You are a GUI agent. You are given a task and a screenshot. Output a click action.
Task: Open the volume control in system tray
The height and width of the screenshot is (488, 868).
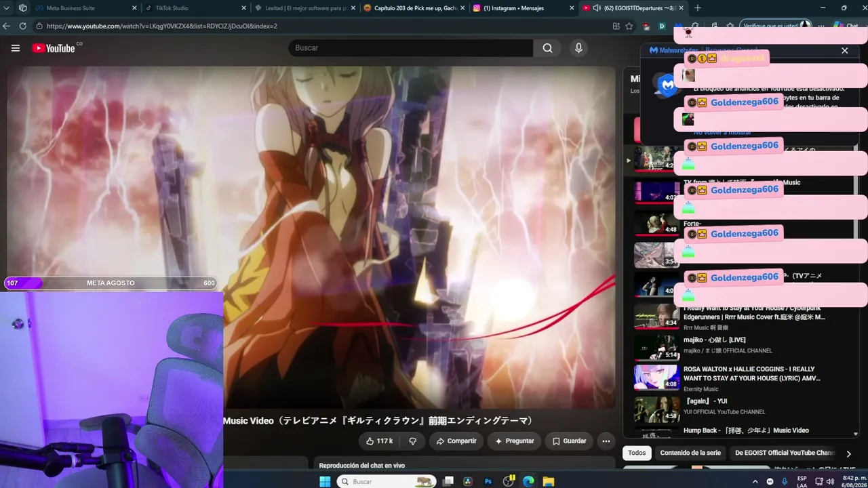pyautogui.click(x=831, y=481)
